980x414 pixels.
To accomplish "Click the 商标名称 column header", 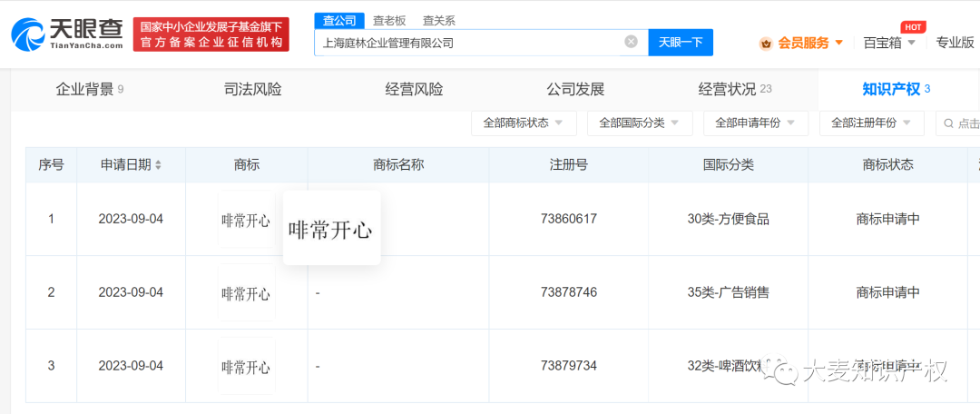I will tap(398, 165).
